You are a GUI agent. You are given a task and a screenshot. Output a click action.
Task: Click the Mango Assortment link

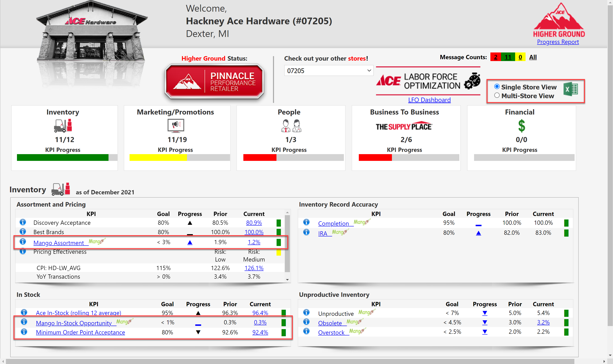(x=59, y=243)
